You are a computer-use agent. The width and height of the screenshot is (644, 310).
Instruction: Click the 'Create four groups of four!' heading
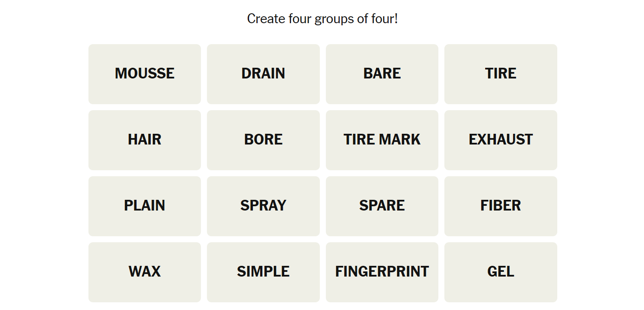point(322,19)
